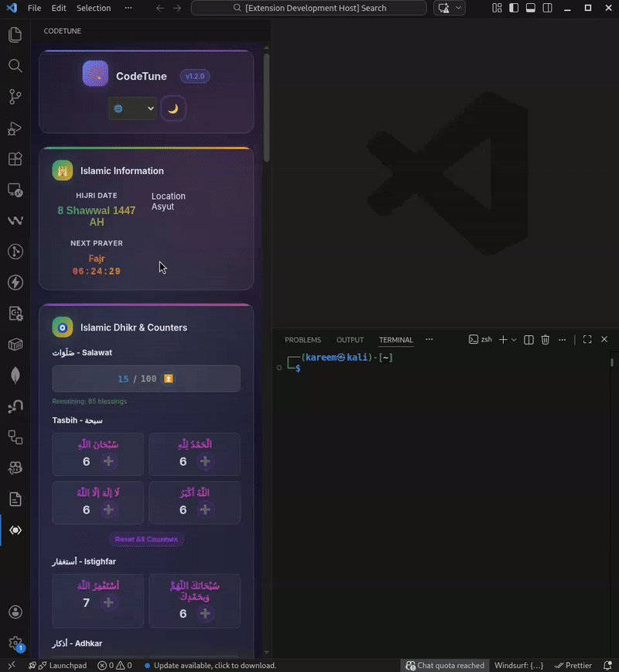Increment the La ilaha illa Allah counter
The height and width of the screenshot is (672, 619).
109,509
